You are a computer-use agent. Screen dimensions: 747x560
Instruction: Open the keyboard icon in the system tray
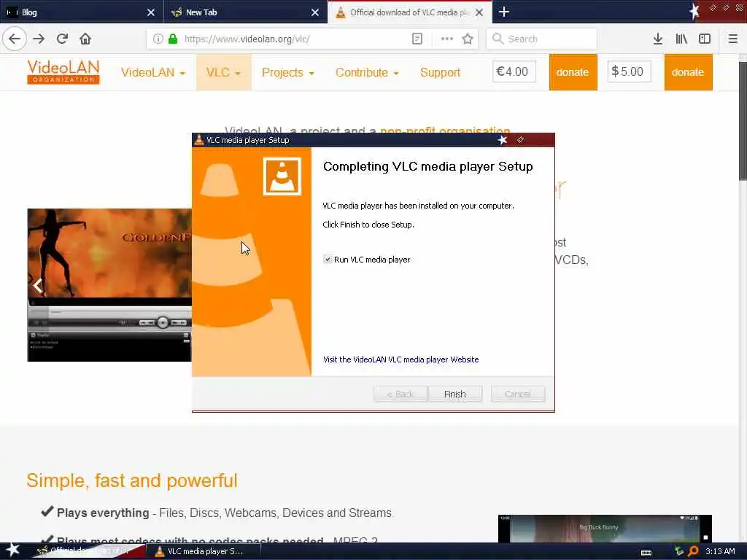(x=646, y=553)
